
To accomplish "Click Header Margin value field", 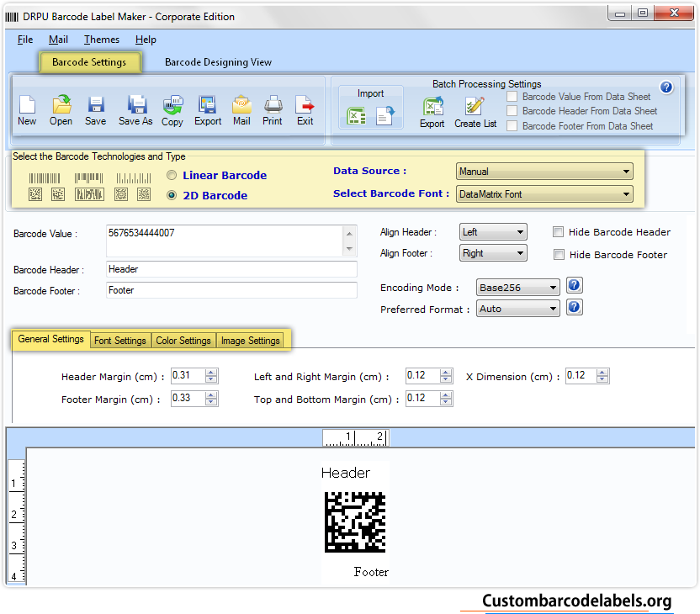I will (x=188, y=375).
